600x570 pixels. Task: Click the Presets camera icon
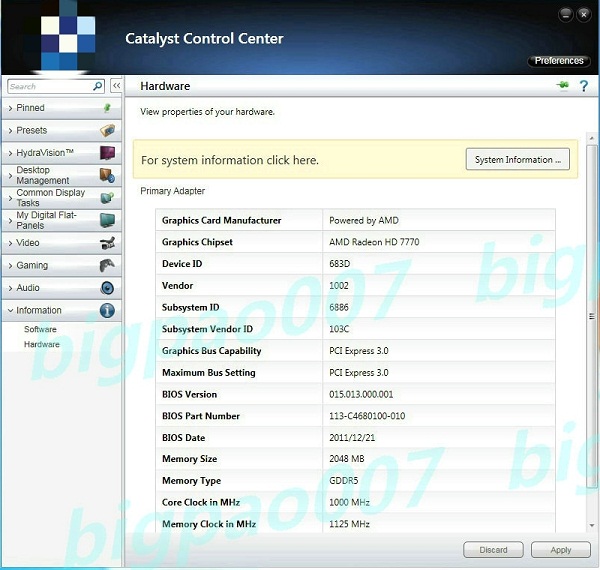click(x=108, y=130)
